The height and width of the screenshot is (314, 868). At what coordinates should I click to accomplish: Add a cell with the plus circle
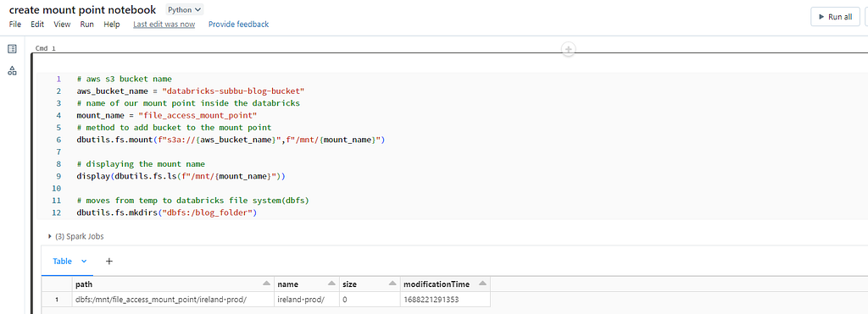(x=568, y=50)
